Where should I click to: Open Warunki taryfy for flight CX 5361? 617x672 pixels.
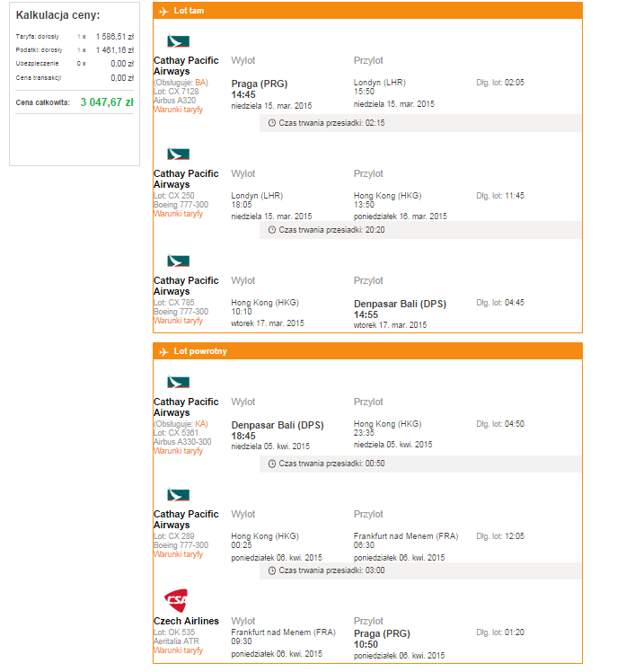(x=178, y=451)
